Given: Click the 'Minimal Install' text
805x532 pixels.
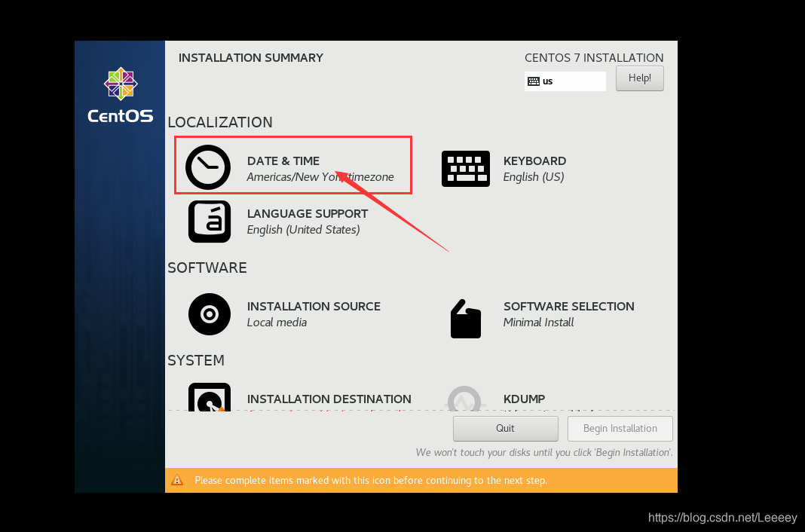Looking at the screenshot, I should tap(538, 323).
